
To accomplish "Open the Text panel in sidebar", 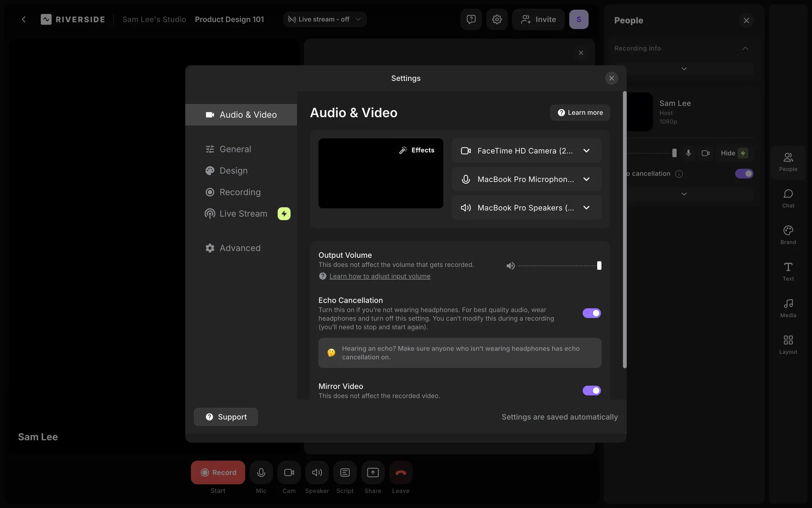I will click(788, 271).
